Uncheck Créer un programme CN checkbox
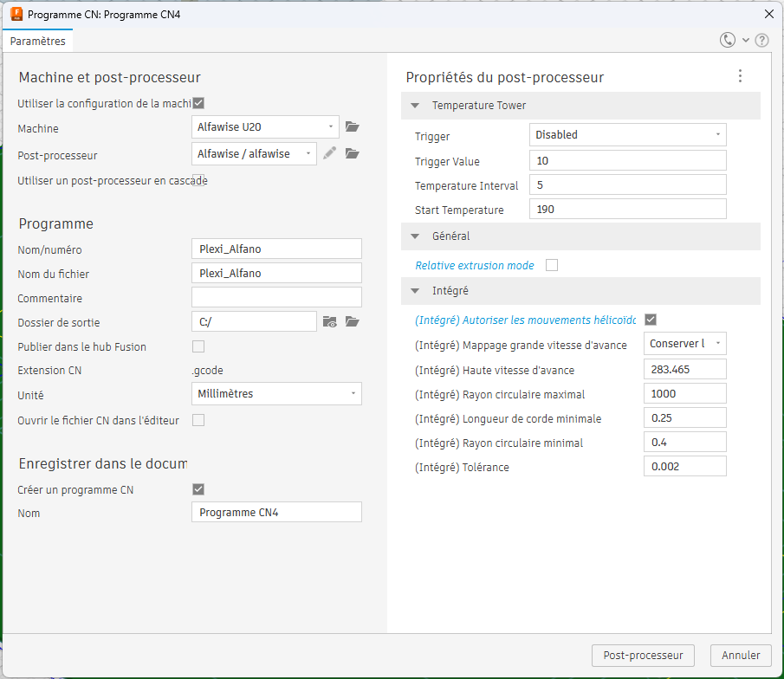The image size is (784, 679). [x=198, y=489]
